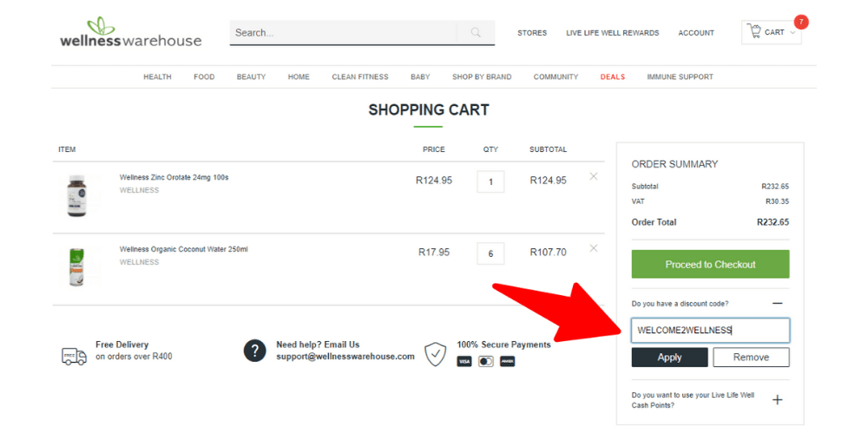Expand Live Life Well Cash Points section
Image resolution: width=868 pixels, height=434 pixels.
[777, 399]
